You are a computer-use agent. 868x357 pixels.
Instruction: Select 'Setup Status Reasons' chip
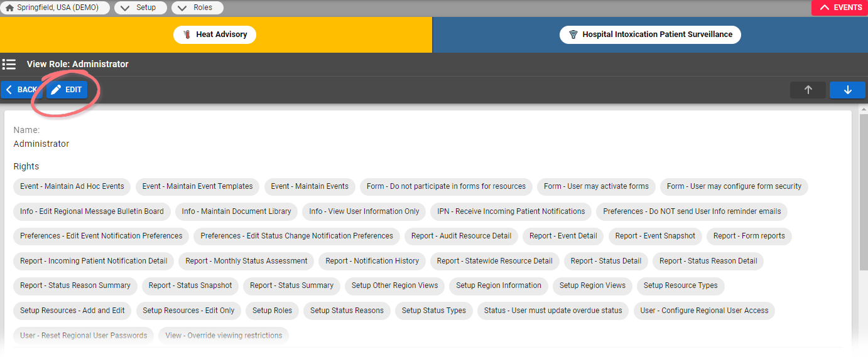347,311
